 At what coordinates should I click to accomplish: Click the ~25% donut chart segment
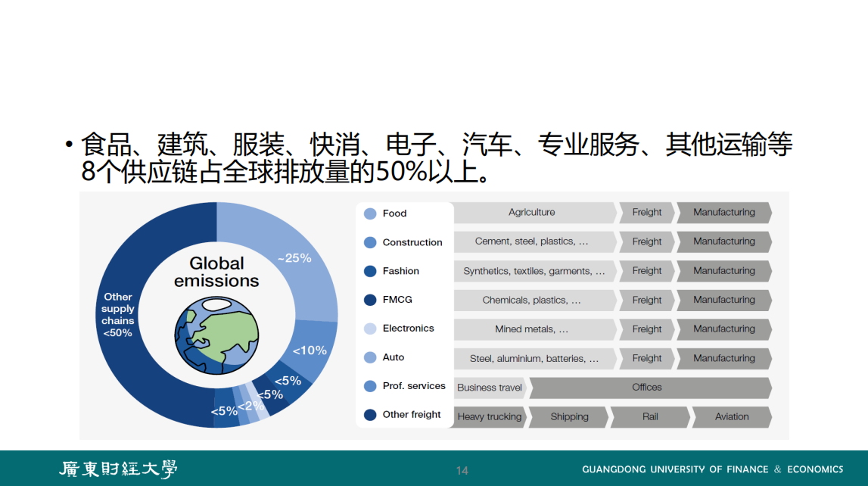(295, 257)
